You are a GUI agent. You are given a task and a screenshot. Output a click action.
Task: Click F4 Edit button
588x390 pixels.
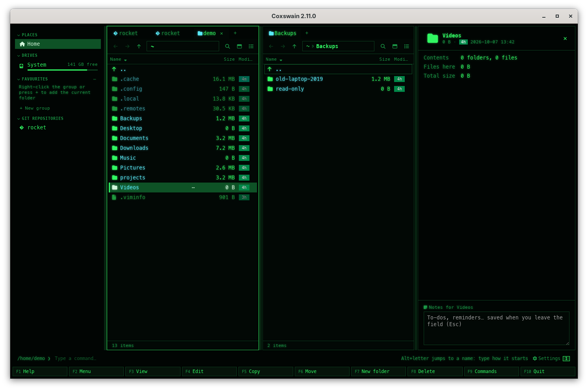(209, 371)
